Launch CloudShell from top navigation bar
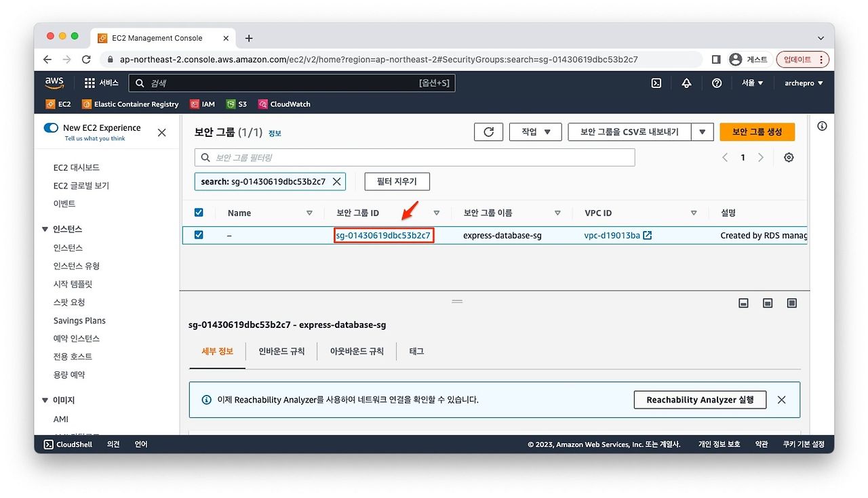The image size is (868, 498). pyautogui.click(x=656, y=83)
